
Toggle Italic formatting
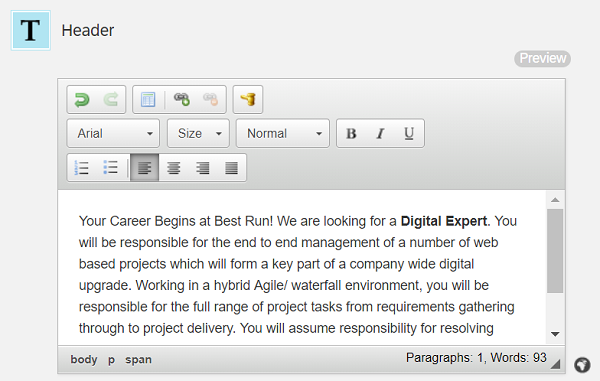pyautogui.click(x=380, y=133)
